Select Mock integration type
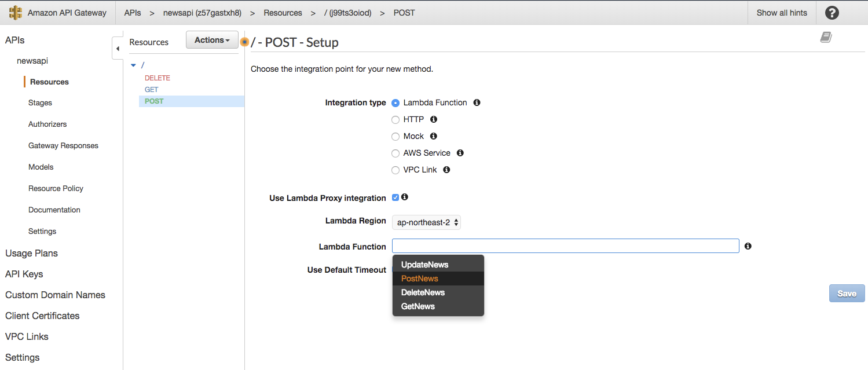Image resolution: width=868 pixels, height=370 pixels. pos(395,137)
